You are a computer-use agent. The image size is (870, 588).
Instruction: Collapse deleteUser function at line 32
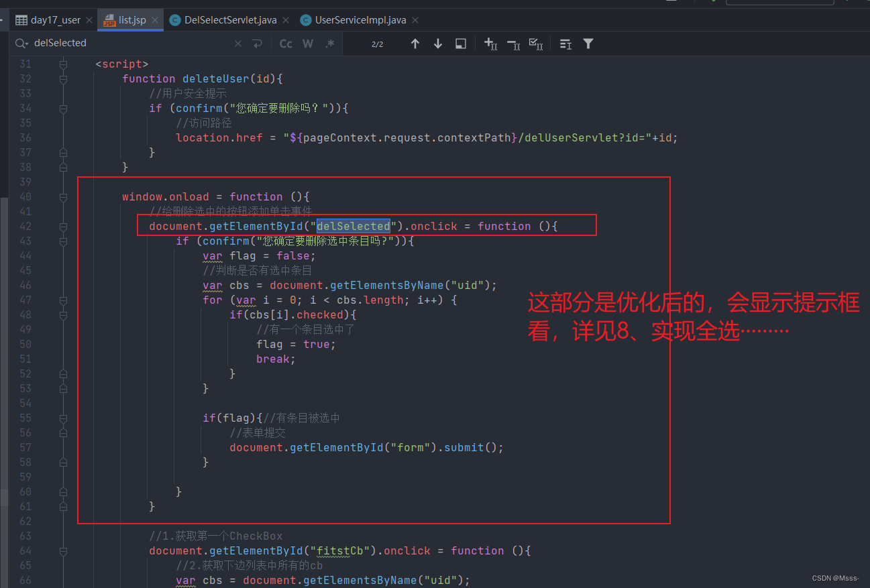[63, 79]
